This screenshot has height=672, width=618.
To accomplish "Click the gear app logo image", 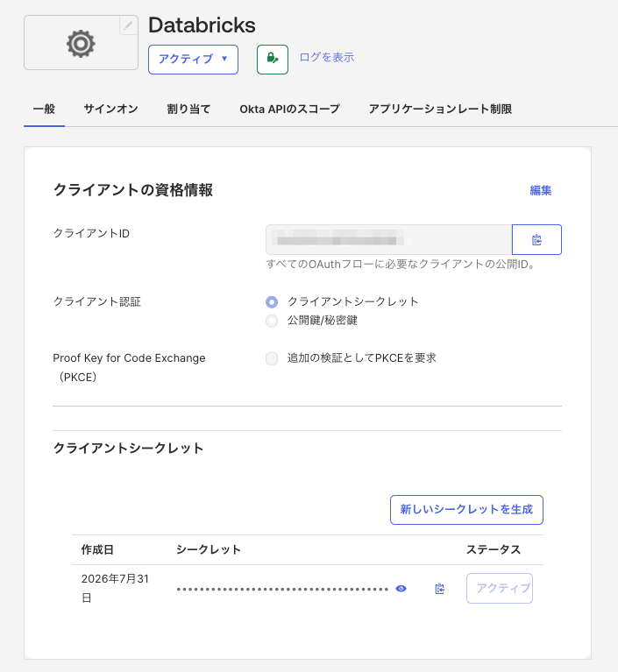I will (x=81, y=43).
